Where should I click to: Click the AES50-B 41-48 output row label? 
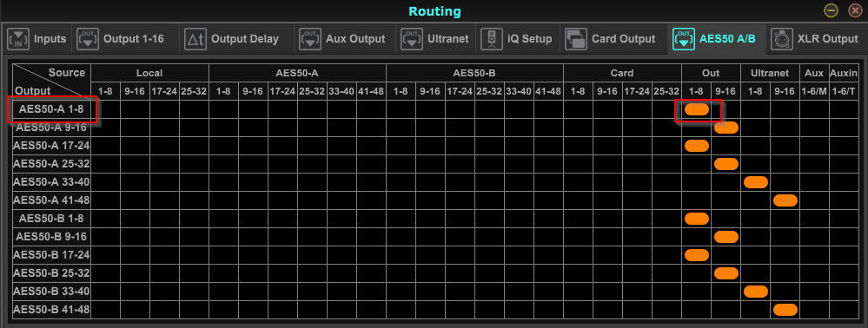click(51, 310)
